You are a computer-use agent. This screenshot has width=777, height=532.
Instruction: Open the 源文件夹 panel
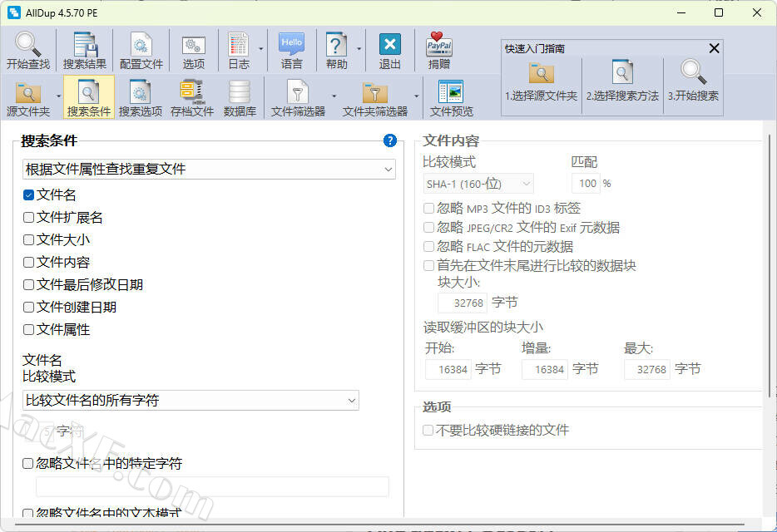tap(28, 99)
